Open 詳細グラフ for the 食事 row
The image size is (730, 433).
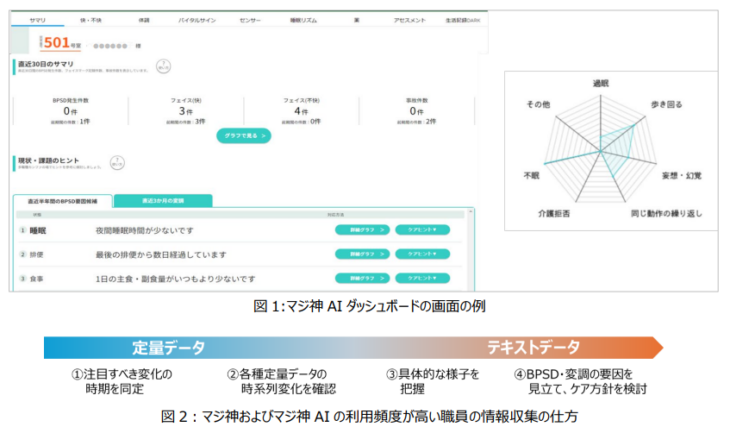[362, 278]
